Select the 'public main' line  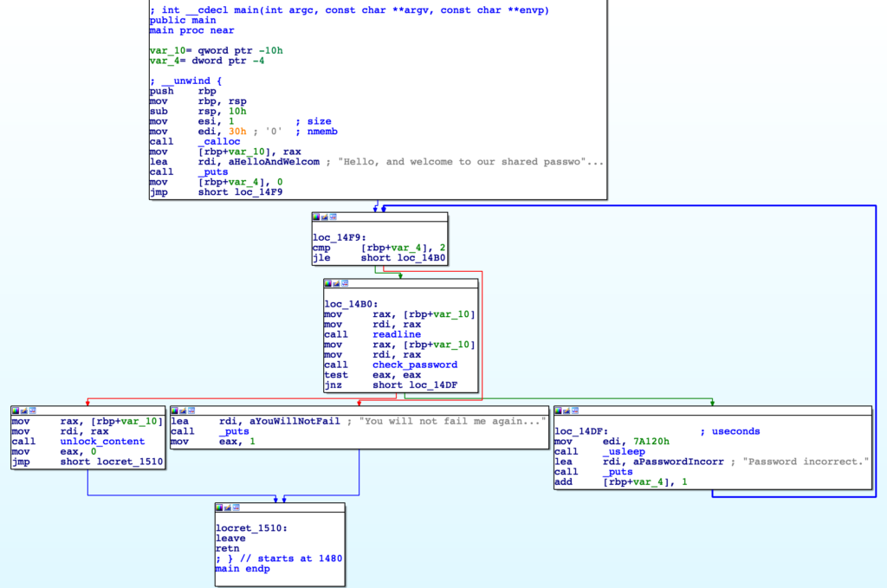183,21
